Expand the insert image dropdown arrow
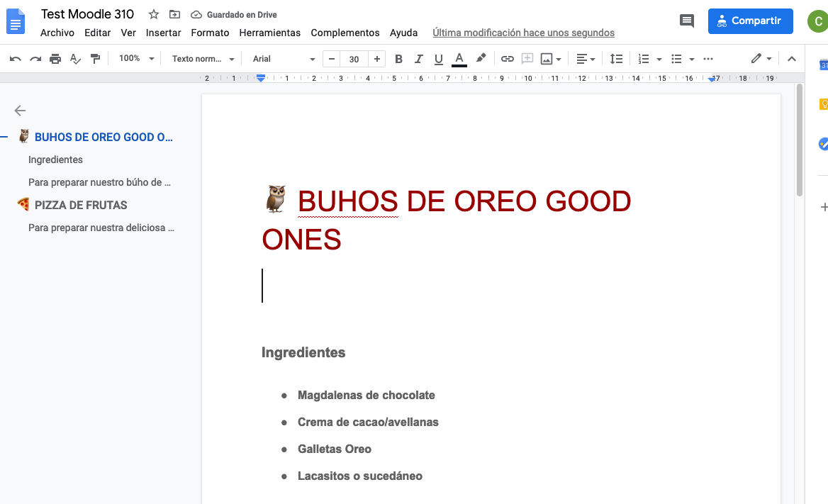Screen dimensions: 828x504 tap(559, 59)
